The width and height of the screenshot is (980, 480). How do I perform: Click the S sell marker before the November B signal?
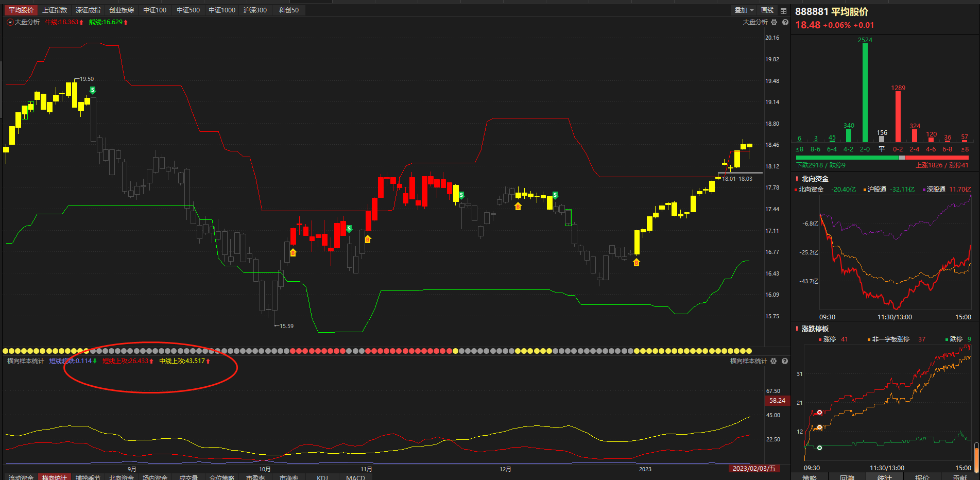349,229
